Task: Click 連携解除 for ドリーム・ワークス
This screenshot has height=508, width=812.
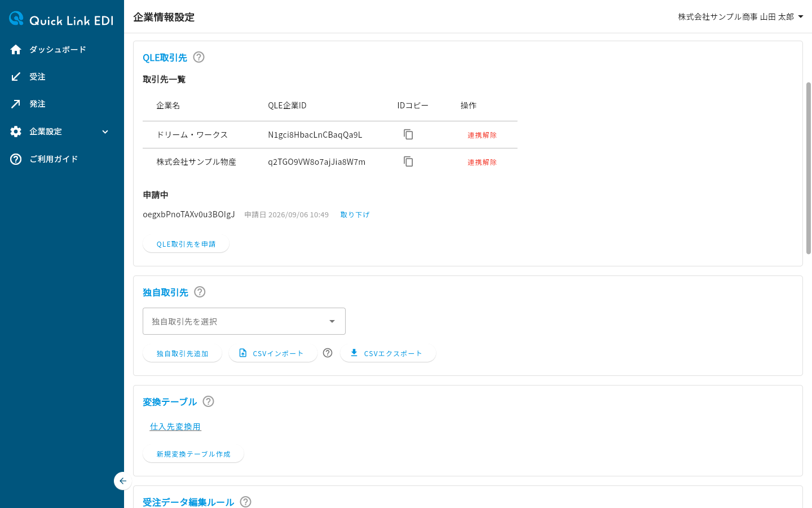Action: coord(482,135)
